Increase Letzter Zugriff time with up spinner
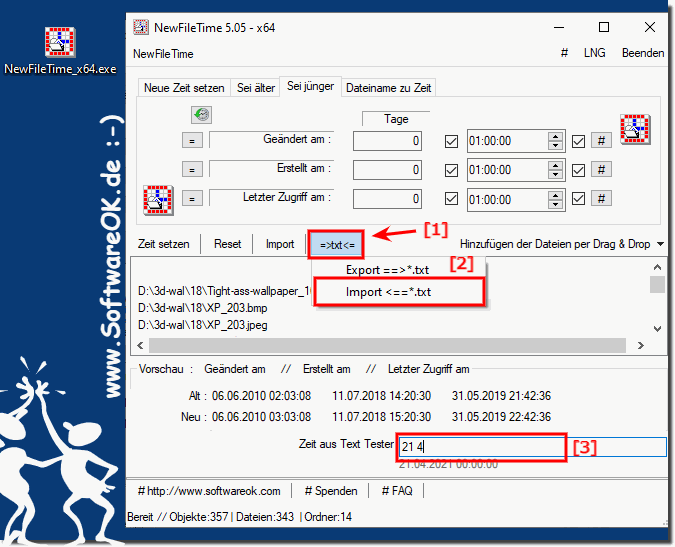The image size is (675, 547). click(x=555, y=195)
